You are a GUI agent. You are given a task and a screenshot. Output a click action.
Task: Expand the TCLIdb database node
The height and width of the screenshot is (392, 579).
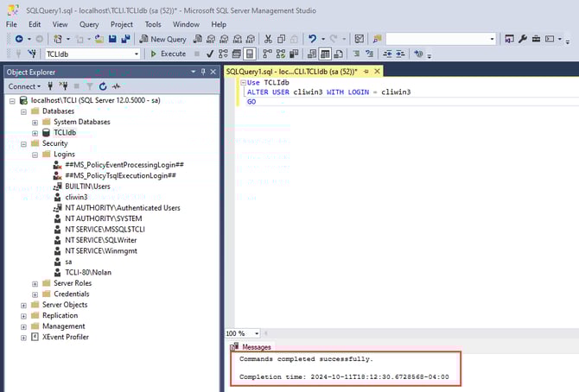[x=35, y=133]
